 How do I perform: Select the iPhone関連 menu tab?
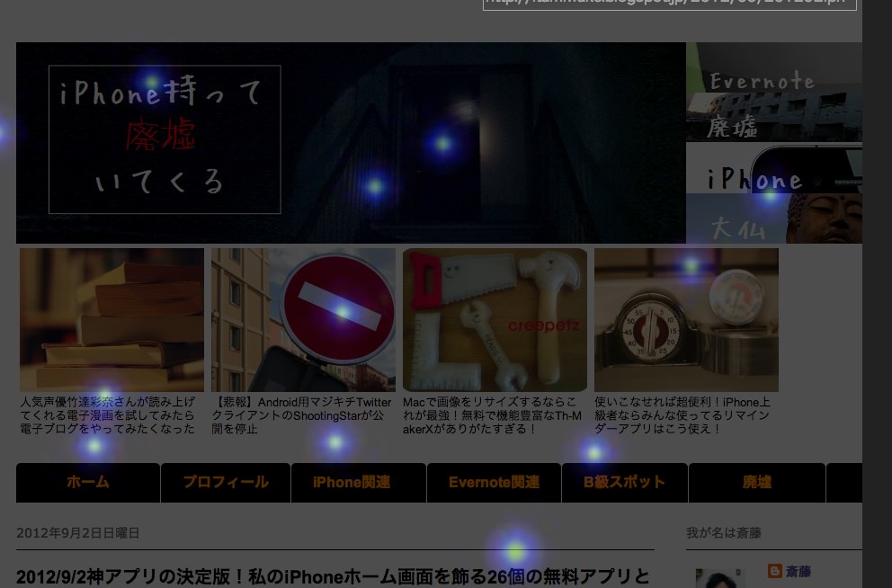click(x=359, y=482)
